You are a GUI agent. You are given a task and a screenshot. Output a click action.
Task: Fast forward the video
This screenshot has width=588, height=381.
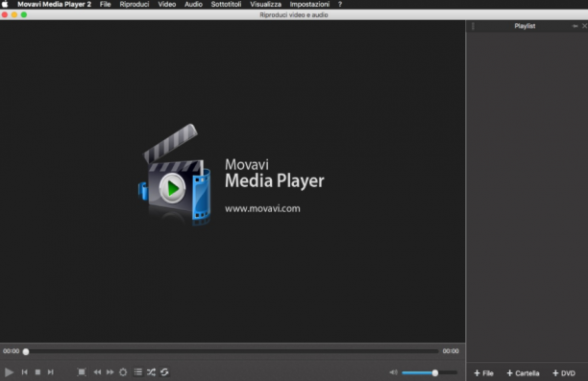110,372
